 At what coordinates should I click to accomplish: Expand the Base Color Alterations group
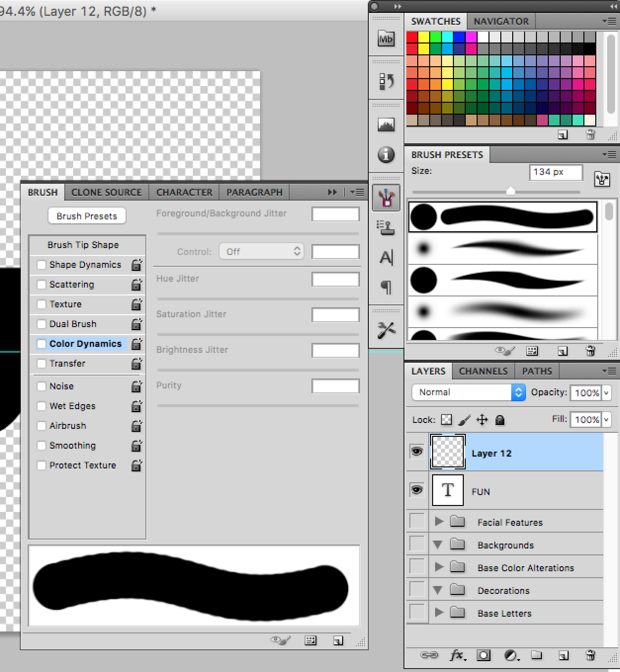coord(439,567)
